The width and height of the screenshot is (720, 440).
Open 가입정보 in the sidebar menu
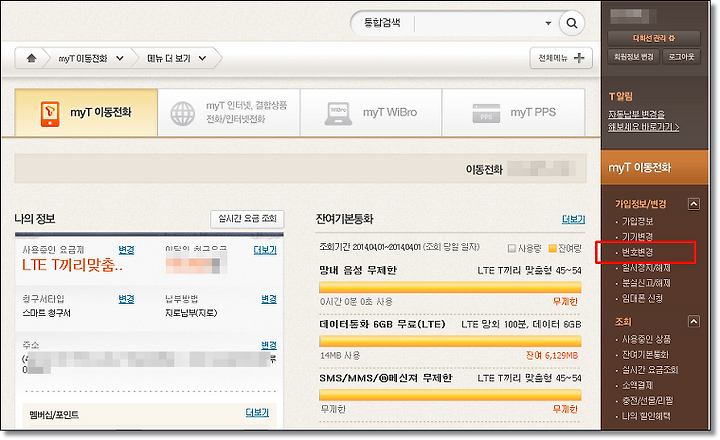coord(637,221)
